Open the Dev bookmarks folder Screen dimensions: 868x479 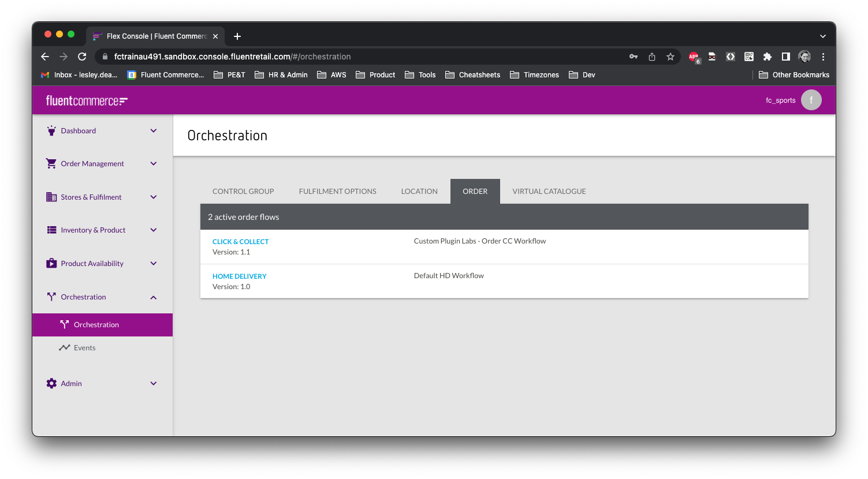[x=582, y=74]
